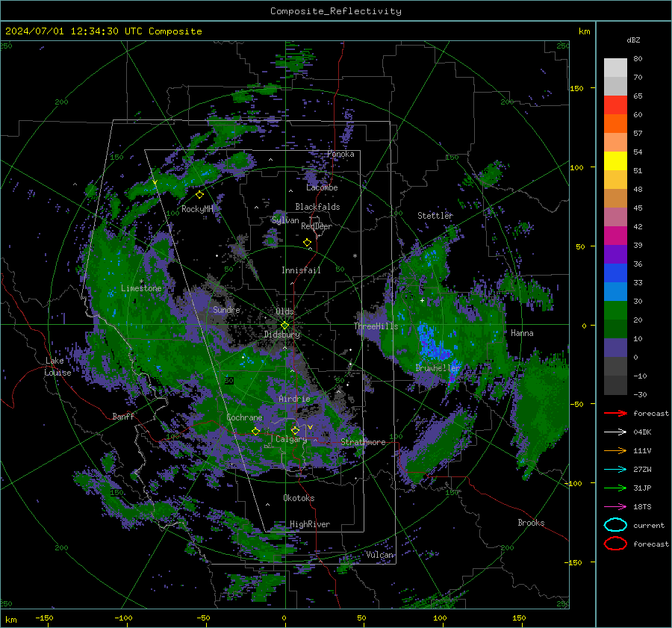Pick the purple 39 dBZ swatch

click(615, 254)
